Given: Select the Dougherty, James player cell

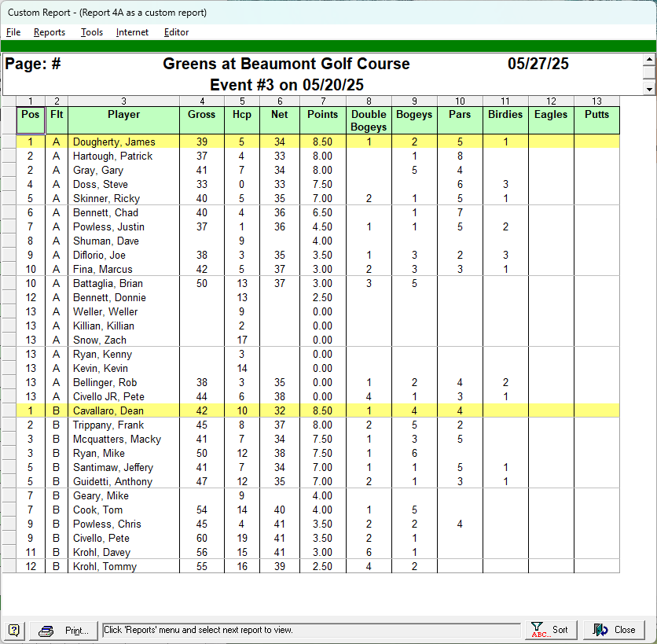Looking at the screenshot, I should pos(114,142).
